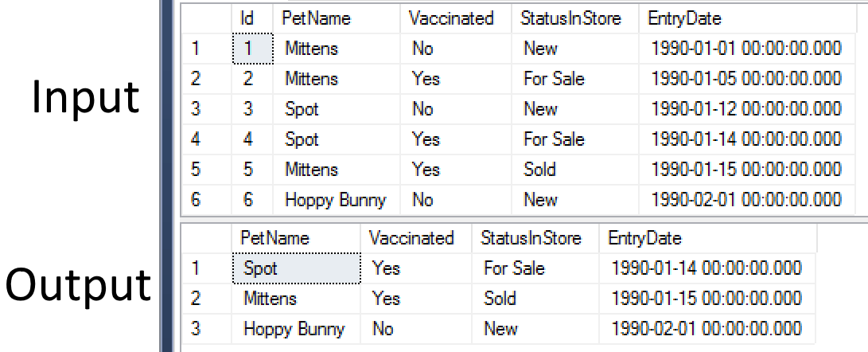The height and width of the screenshot is (352, 868).
Task: Click row header 3 in the output grid
Action: tap(196, 329)
